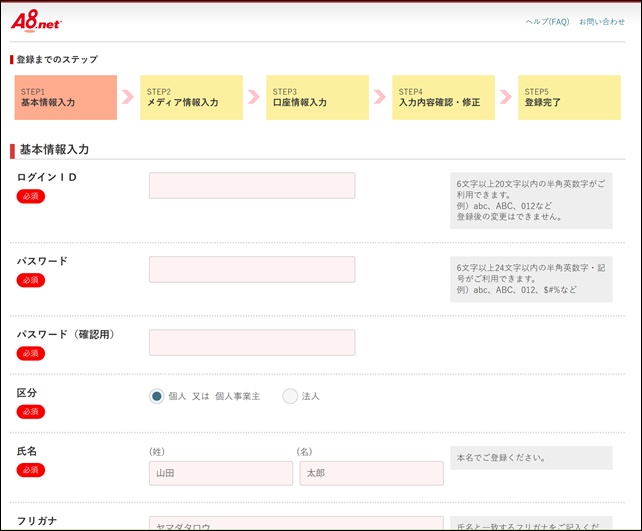Image resolution: width=642 pixels, height=531 pixels.
Task: Click arrow between STEP4 and STEP5
Action: tap(506, 97)
